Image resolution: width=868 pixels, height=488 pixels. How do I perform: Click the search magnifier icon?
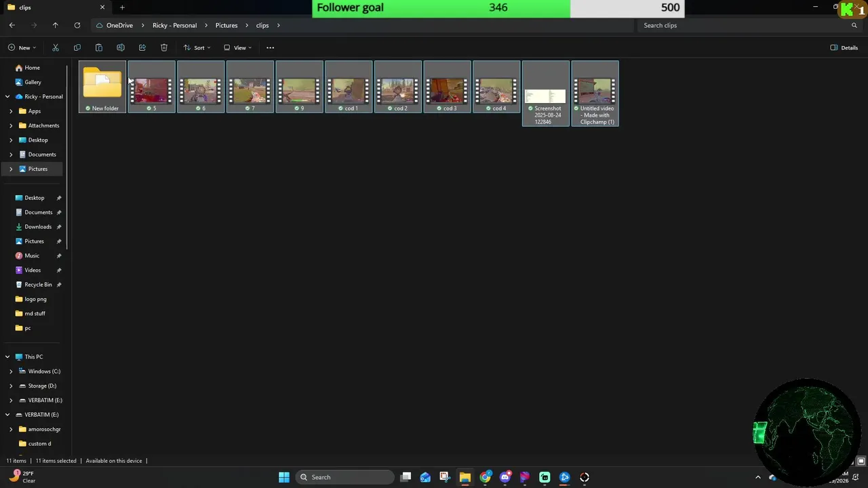pyautogui.click(x=854, y=25)
